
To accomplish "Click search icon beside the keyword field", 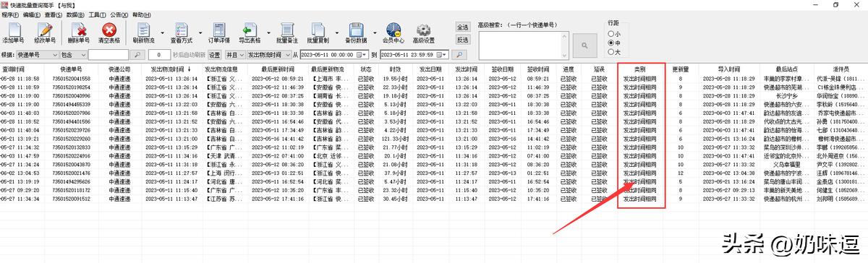I will point(137,54).
